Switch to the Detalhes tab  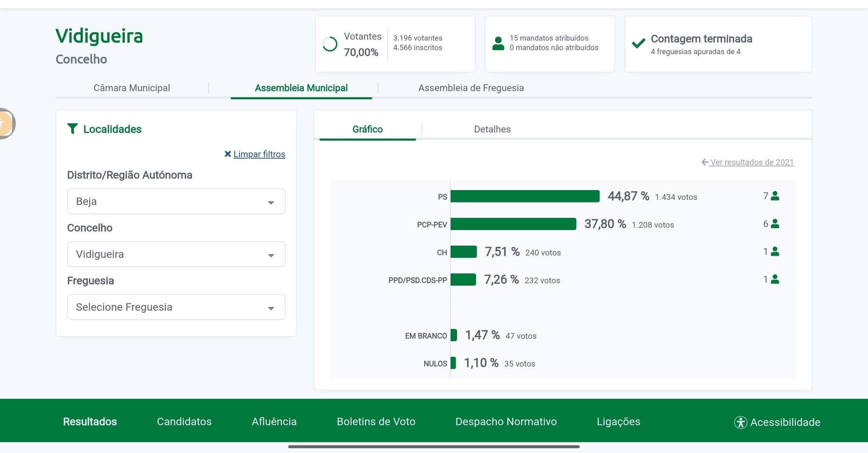[492, 129]
